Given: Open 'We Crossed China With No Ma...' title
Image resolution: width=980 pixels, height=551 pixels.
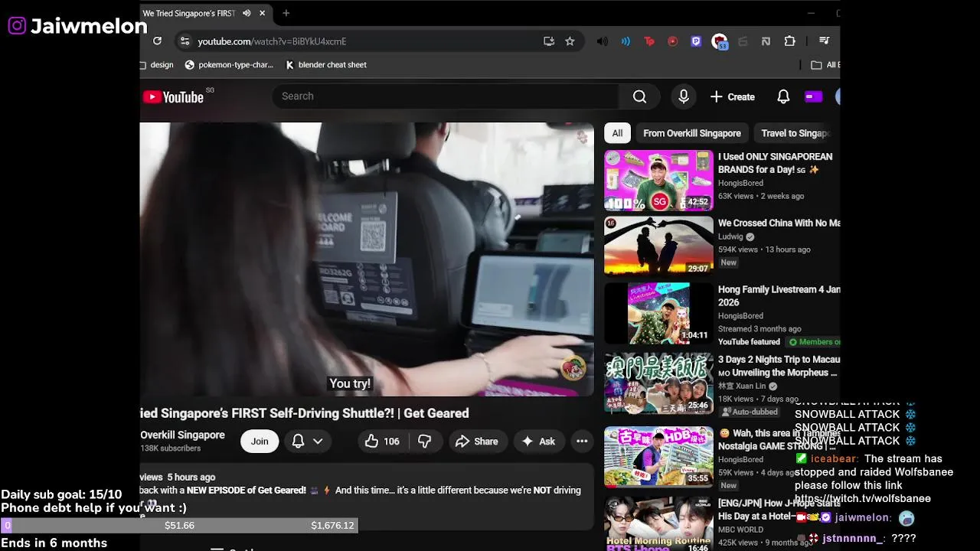Looking at the screenshot, I should 779,223.
